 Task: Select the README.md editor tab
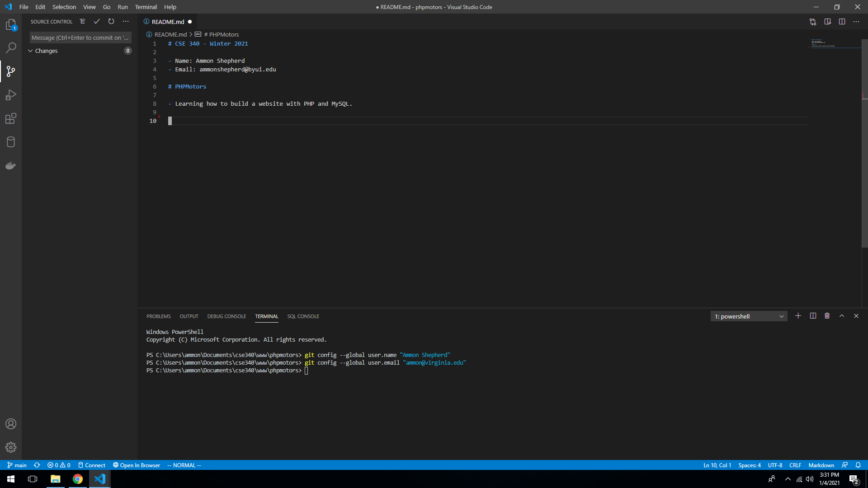click(168, 22)
